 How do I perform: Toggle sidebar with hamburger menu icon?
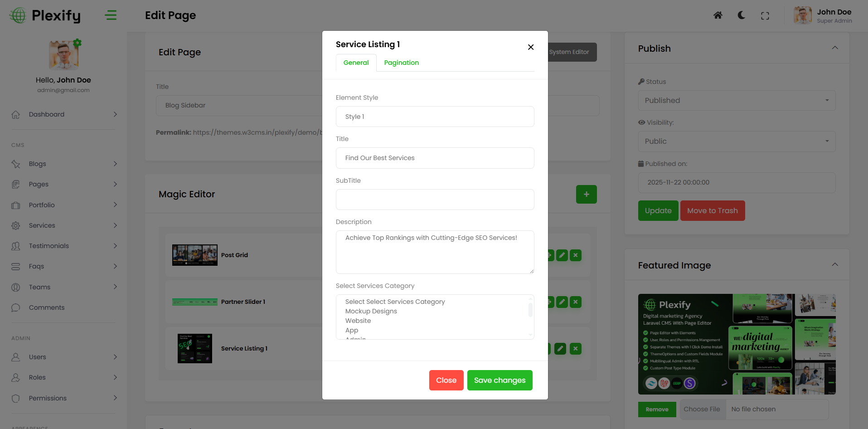coord(111,15)
